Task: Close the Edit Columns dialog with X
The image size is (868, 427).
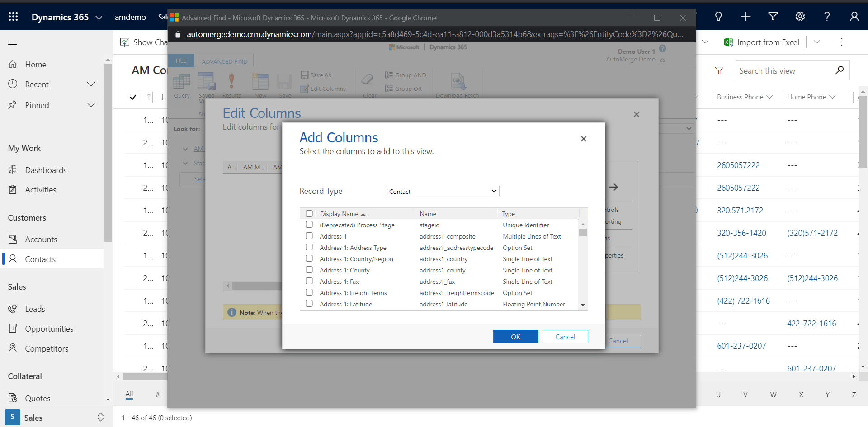Action: coord(637,114)
